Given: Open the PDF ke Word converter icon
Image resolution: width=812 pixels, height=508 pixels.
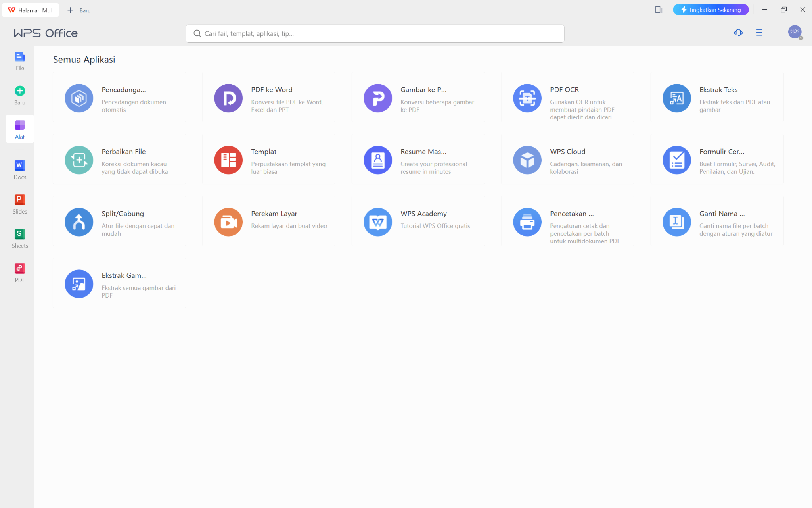Looking at the screenshot, I should click(228, 98).
